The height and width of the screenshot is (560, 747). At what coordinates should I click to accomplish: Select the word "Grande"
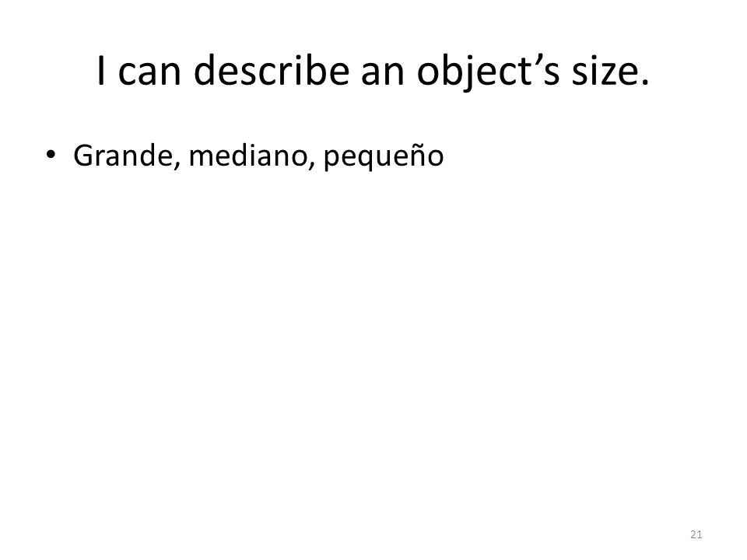[x=124, y=156]
